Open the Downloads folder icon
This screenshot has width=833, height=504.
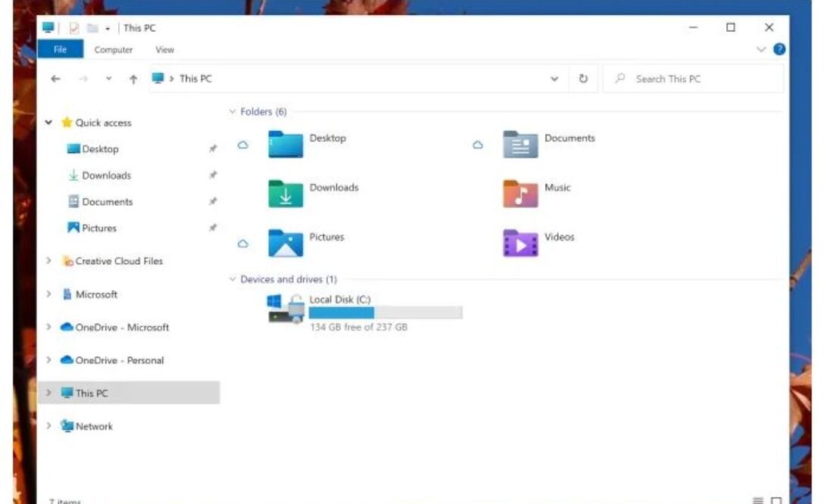tap(286, 194)
